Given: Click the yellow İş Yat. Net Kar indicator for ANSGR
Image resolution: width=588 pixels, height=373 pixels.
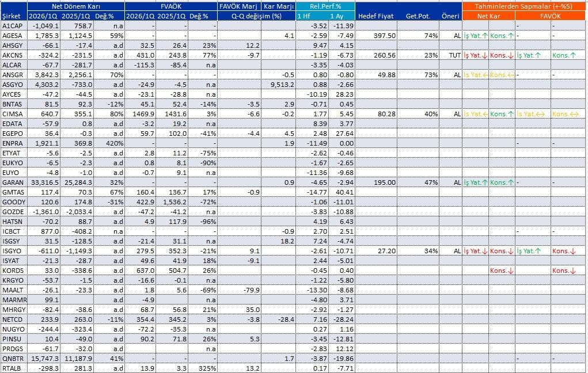Looking at the screenshot, I should (475, 75).
